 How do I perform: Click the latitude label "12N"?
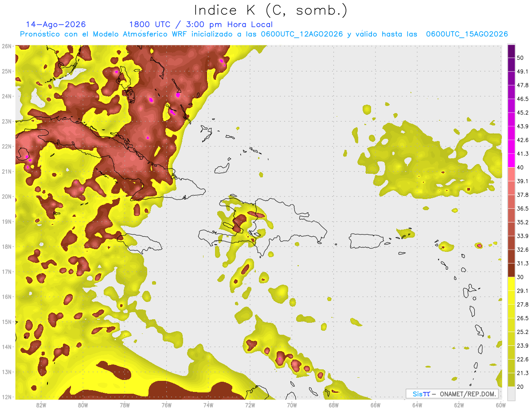coord(7,397)
